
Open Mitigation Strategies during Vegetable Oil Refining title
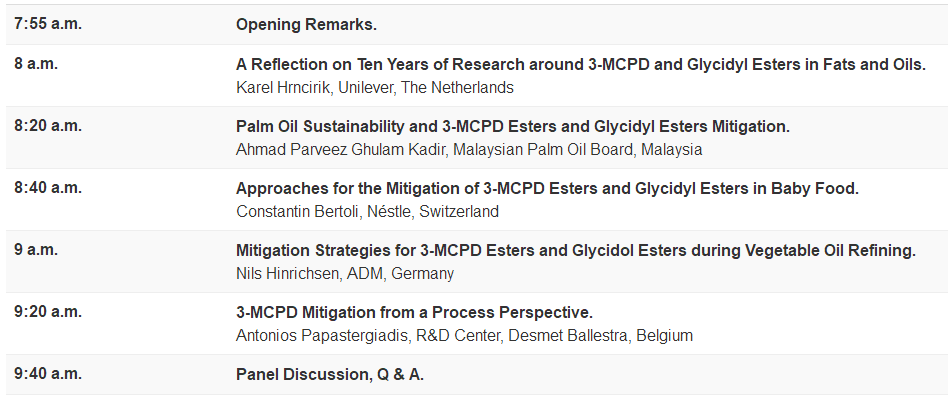(x=575, y=250)
